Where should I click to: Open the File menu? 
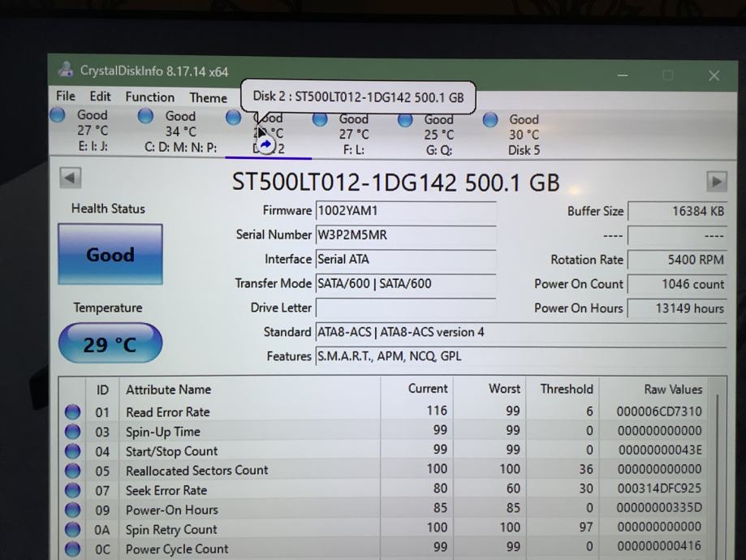65,96
